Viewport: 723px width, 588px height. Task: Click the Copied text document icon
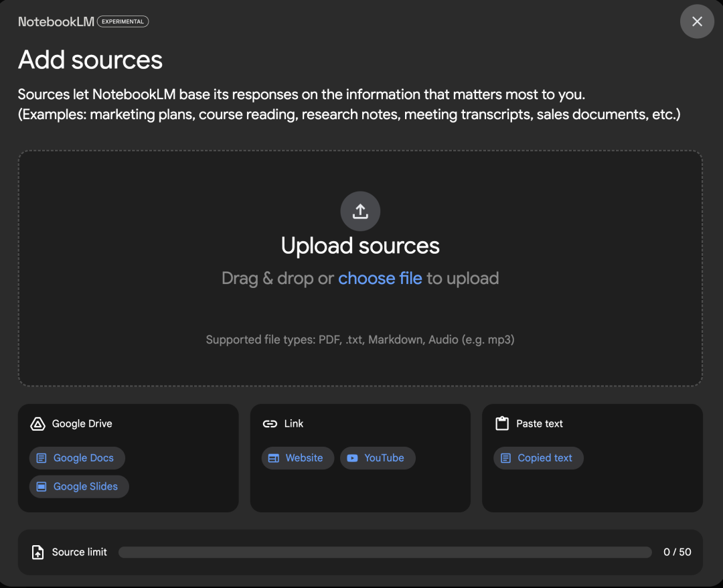click(x=506, y=458)
